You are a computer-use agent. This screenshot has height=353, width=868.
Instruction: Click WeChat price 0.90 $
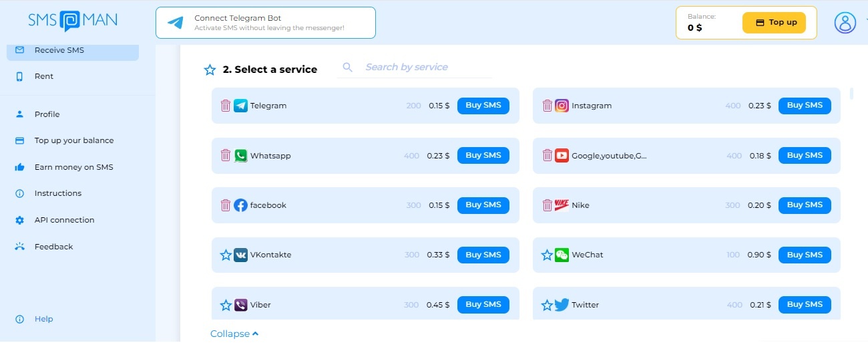click(759, 255)
